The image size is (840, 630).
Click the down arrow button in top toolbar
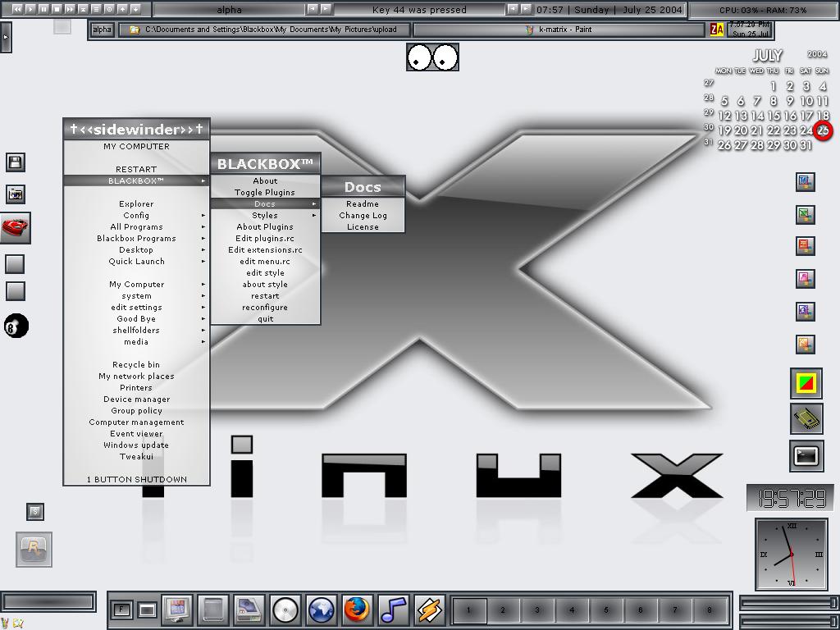coord(135,8)
